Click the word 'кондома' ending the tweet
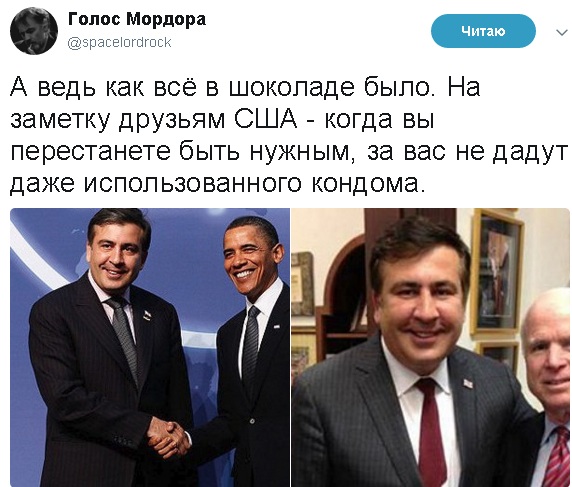 (365, 183)
